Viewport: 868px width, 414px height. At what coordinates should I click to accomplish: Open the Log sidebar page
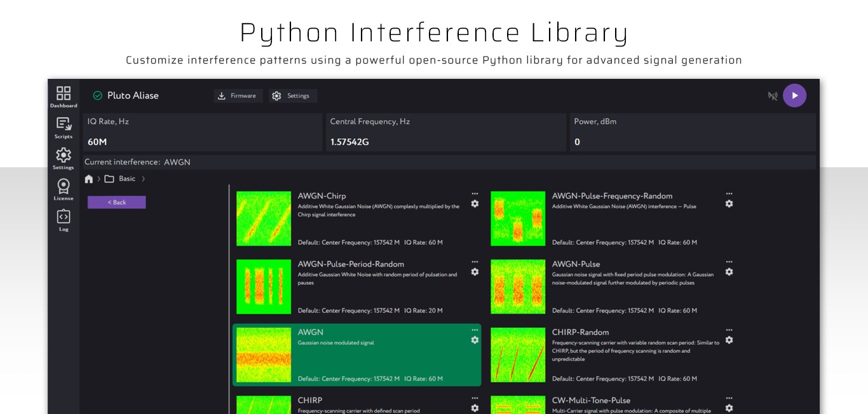[x=64, y=220]
